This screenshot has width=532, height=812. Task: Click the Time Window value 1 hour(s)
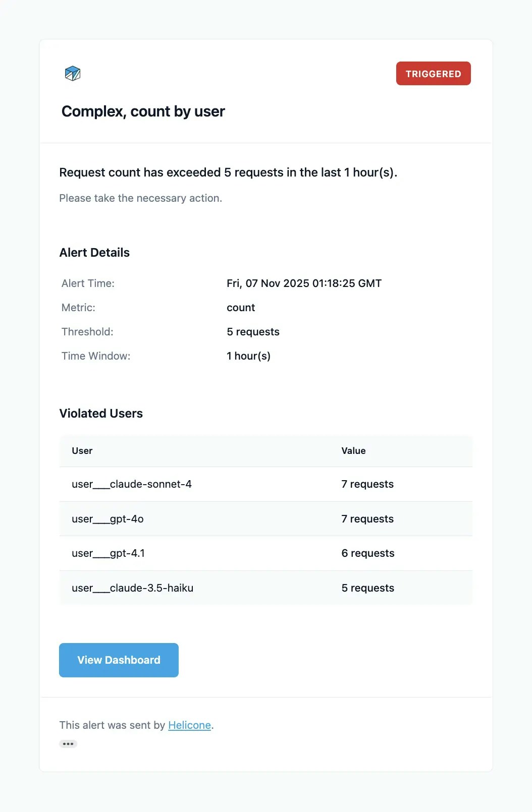248,356
